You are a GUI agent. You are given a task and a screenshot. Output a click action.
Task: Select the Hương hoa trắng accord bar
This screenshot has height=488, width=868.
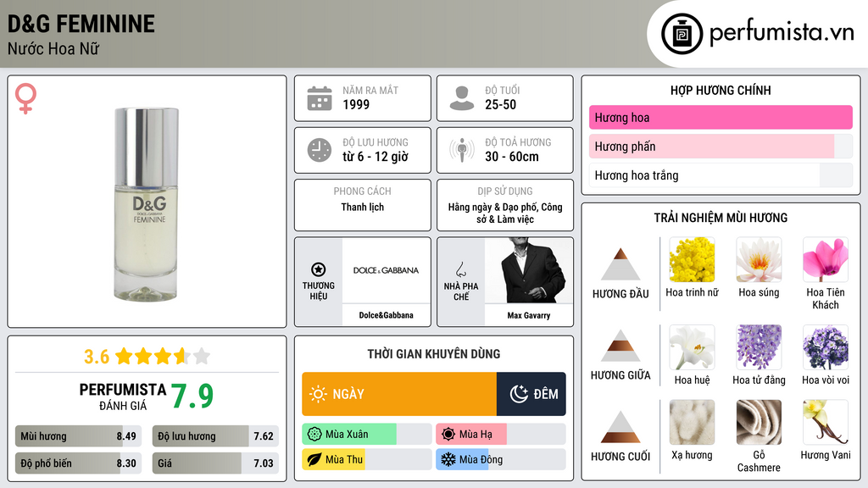[721, 175]
